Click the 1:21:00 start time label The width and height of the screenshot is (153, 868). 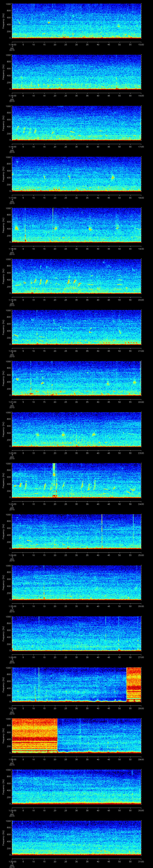coord(12,402)
